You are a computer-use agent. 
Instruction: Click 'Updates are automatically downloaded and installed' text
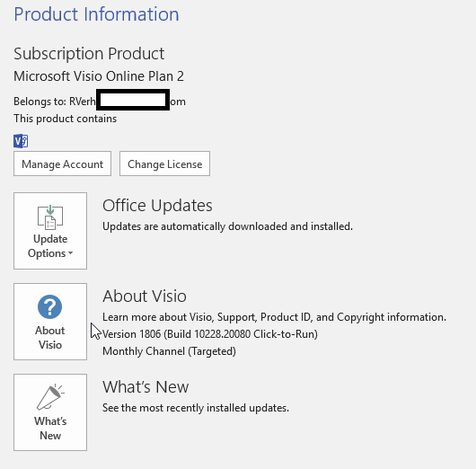pos(227,226)
